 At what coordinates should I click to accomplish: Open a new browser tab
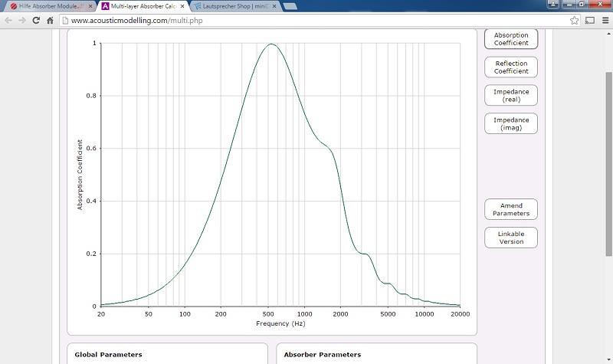pyautogui.click(x=290, y=6)
